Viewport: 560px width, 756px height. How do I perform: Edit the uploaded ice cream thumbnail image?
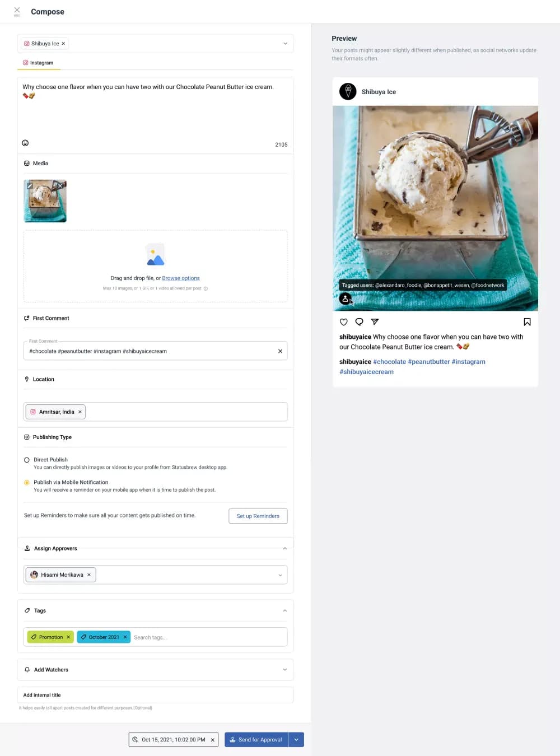[x=30, y=186]
